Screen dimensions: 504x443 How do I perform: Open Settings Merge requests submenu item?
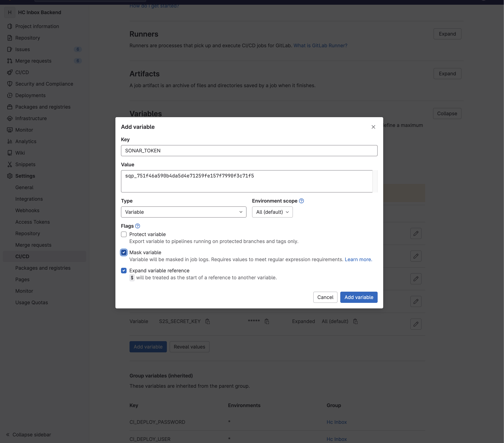coord(33,245)
